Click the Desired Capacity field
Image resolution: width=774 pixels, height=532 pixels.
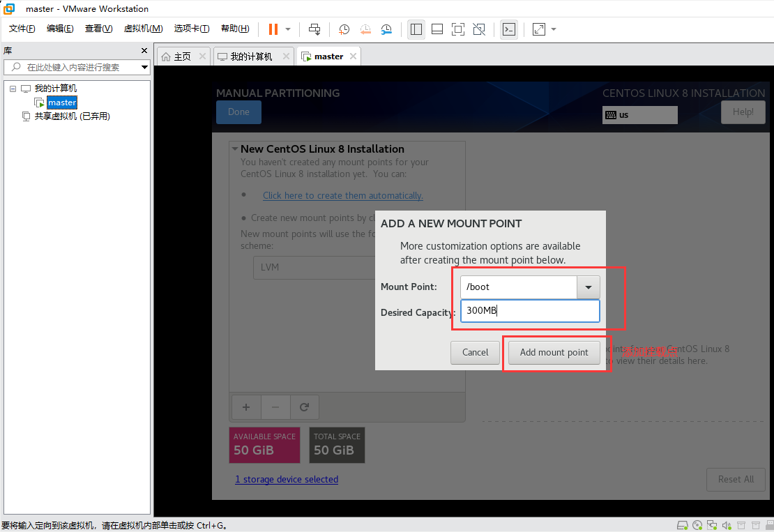530,311
